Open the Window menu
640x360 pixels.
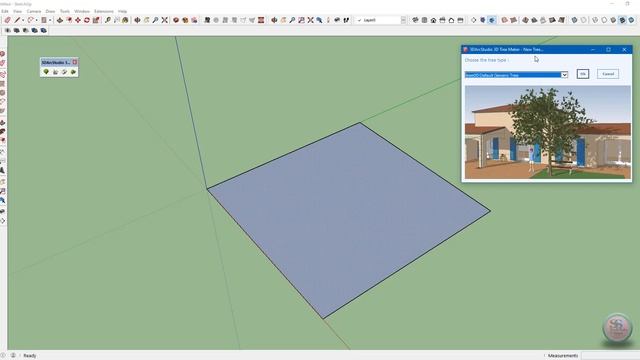click(x=82, y=11)
